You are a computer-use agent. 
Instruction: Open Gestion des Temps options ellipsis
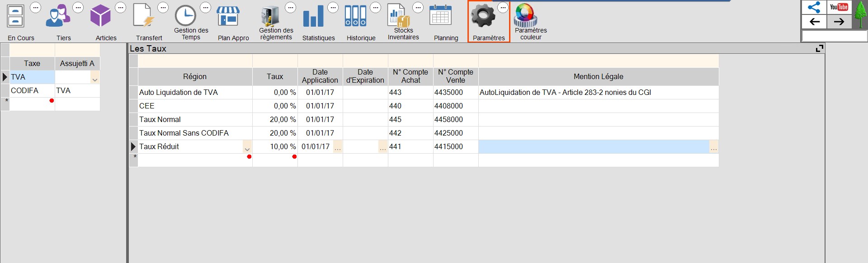(206, 7)
